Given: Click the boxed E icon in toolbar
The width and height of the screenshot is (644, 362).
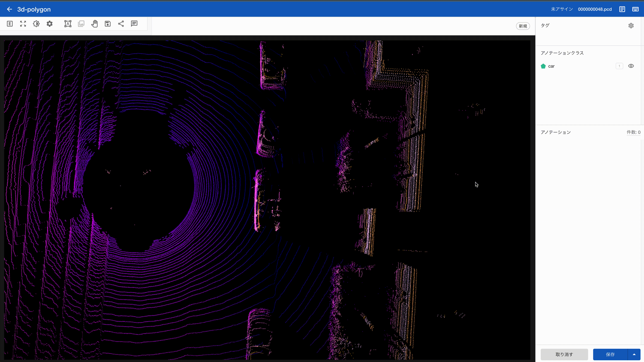Looking at the screenshot, I should tap(10, 24).
